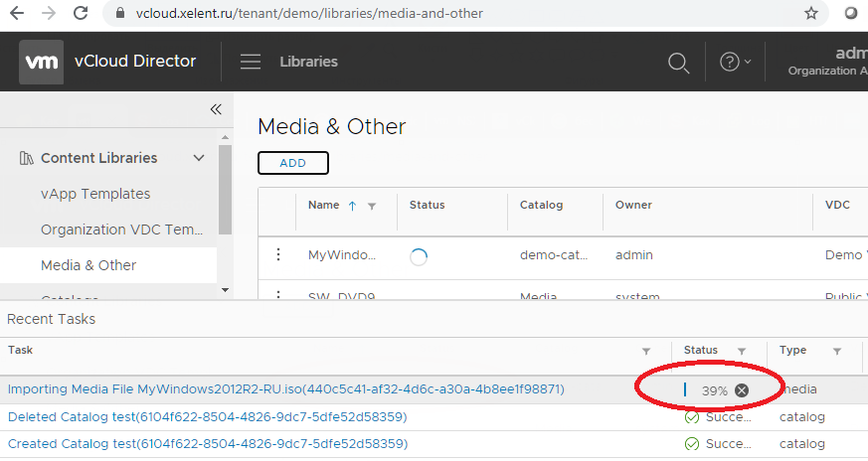Cancel the importing task with X icon
The height and width of the screenshot is (461, 868).
coord(742,390)
